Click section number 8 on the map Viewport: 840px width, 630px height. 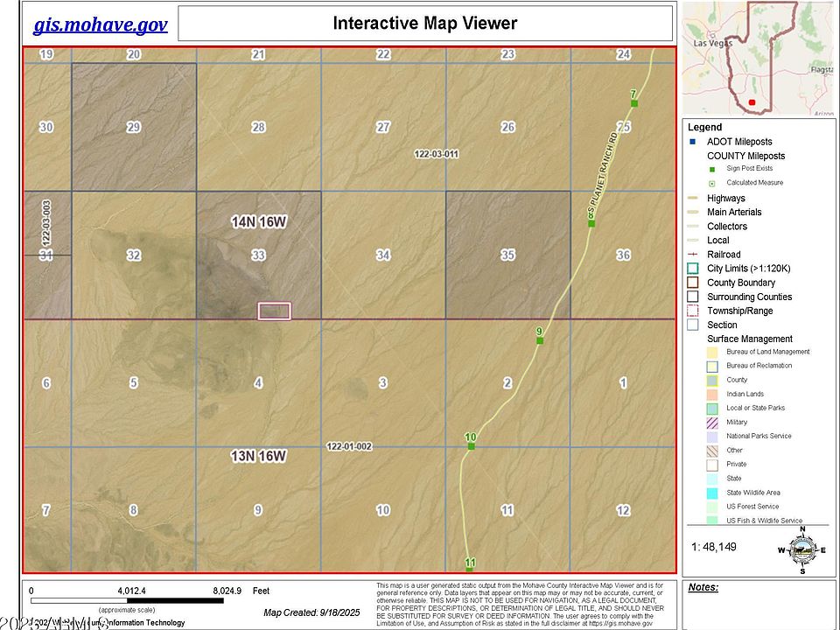pos(133,510)
